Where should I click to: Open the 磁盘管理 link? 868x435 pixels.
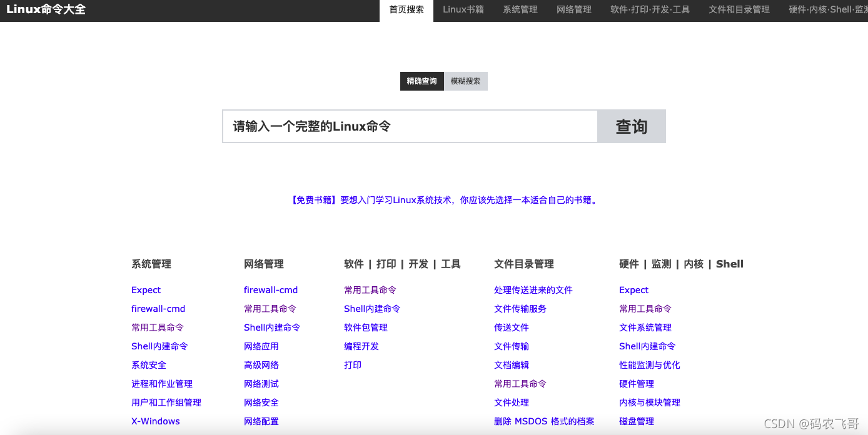click(637, 421)
